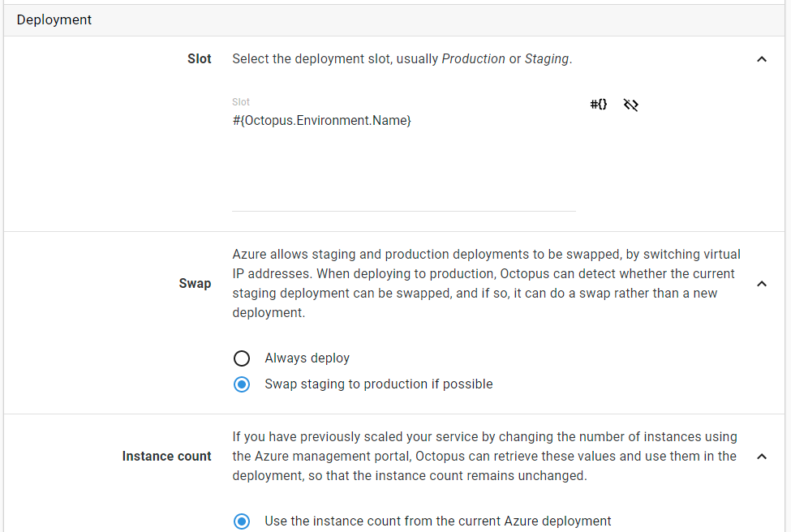791x532 pixels.
Task: Click the small grey Slot field caption
Action: tap(241, 102)
